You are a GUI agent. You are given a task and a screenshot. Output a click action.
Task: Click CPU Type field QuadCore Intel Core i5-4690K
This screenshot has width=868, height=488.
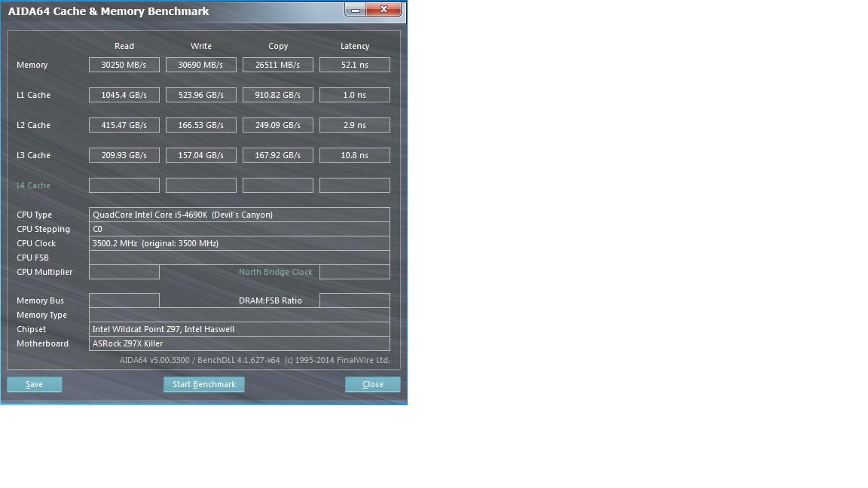coord(239,215)
